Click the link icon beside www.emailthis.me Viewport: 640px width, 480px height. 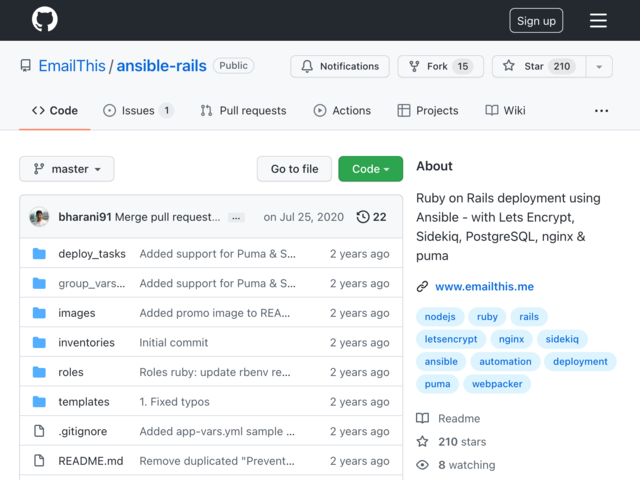tap(423, 287)
